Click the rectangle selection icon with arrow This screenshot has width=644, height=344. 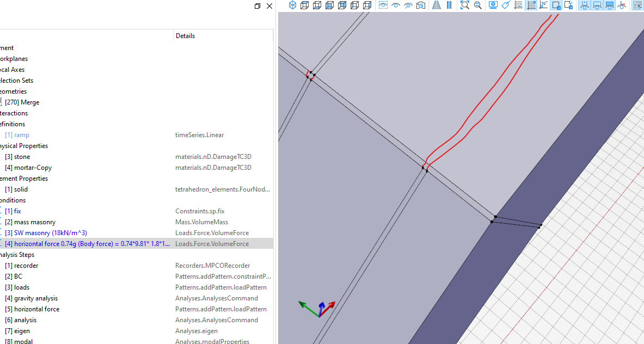(569, 5)
